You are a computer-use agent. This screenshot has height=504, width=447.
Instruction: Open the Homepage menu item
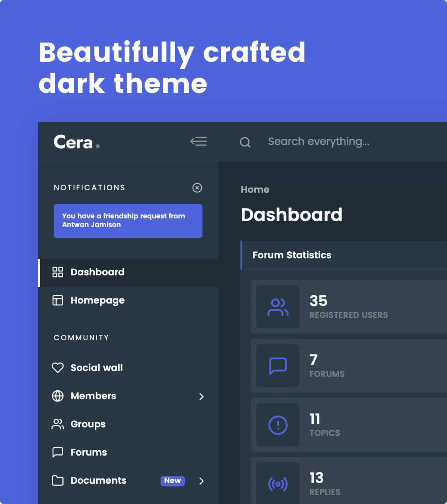[x=97, y=300]
